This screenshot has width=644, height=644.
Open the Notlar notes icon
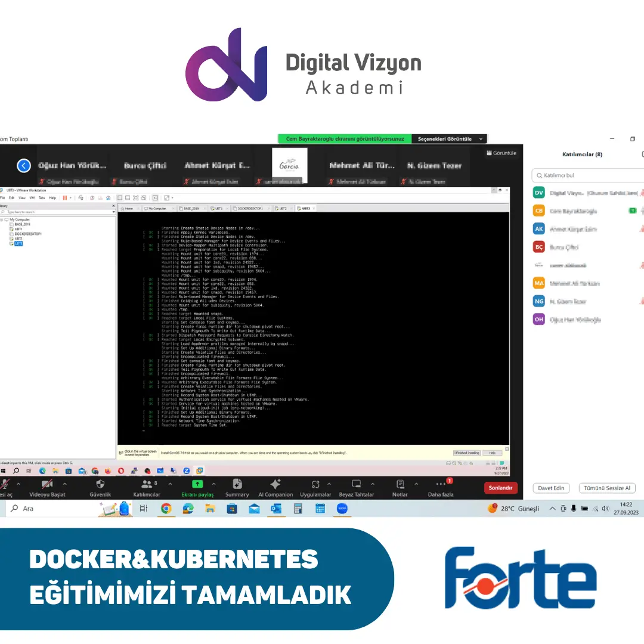click(400, 484)
